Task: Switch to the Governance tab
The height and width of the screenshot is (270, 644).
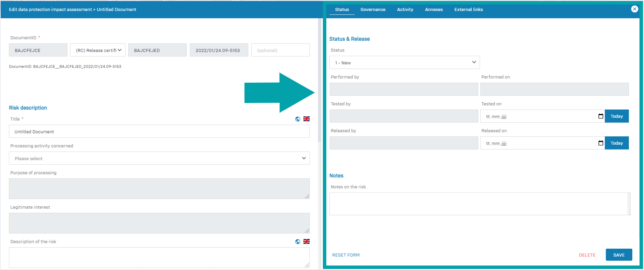Action: tap(373, 10)
